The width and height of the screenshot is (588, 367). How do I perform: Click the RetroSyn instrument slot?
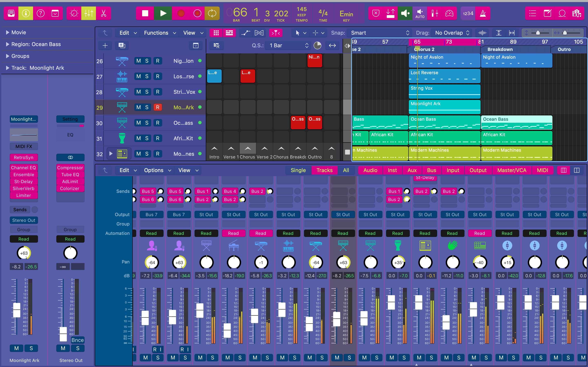tap(23, 158)
